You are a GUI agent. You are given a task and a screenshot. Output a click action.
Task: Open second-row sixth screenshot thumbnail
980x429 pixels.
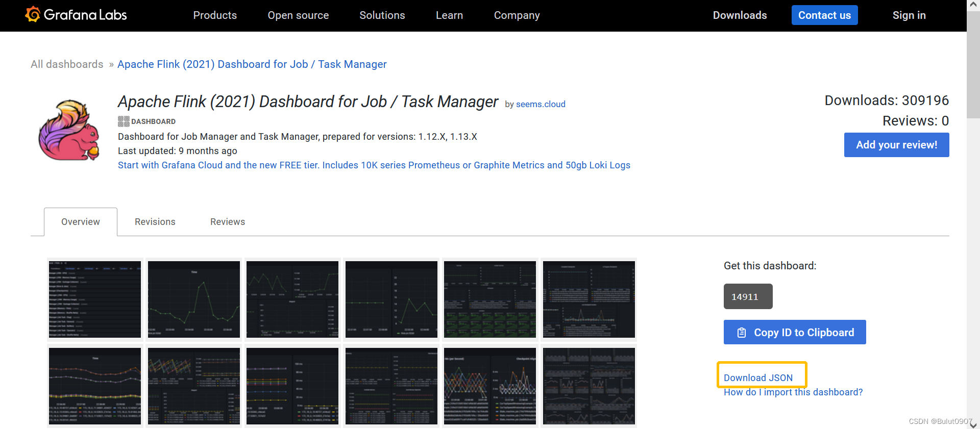[589, 386]
